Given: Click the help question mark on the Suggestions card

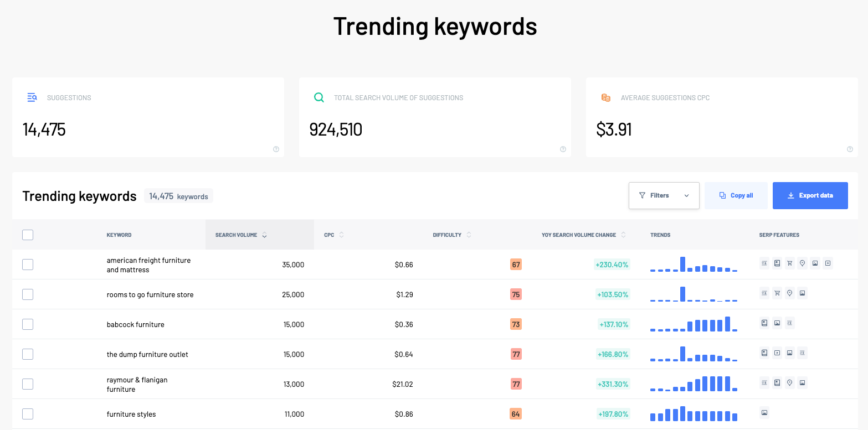Looking at the screenshot, I should (x=276, y=149).
